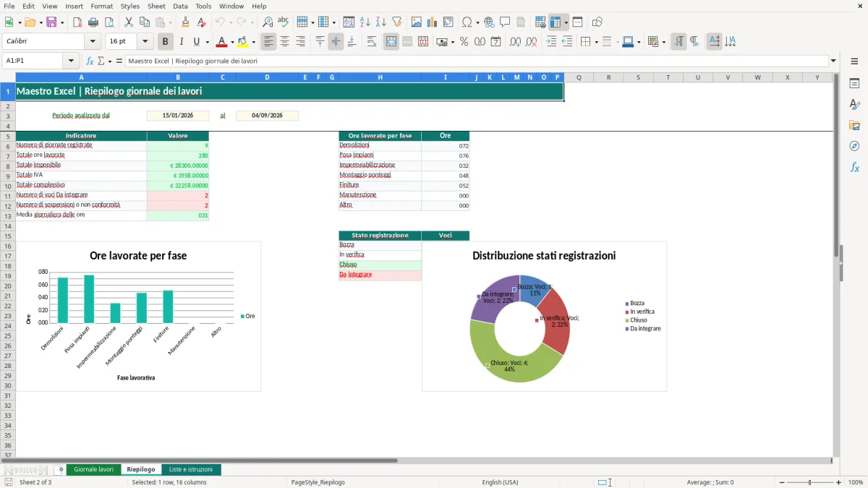Toggle Align Left
Viewport: 868px width, 488px height.
pyautogui.click(x=268, y=42)
